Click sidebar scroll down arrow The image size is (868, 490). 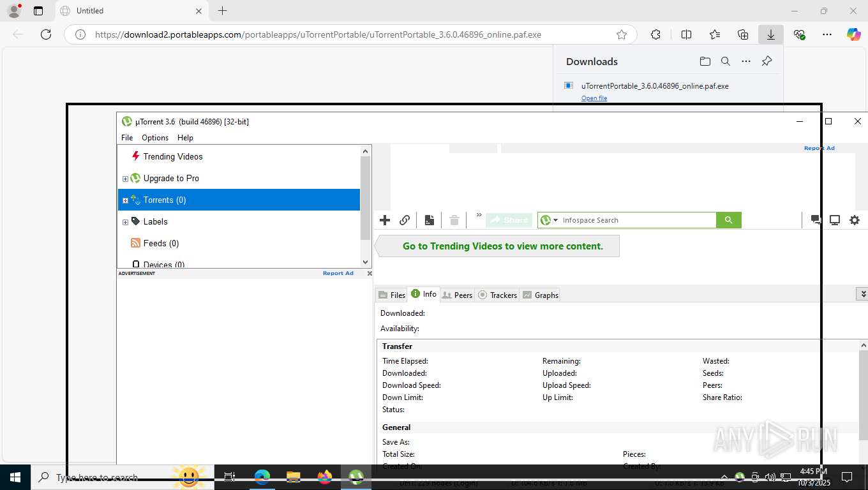click(366, 262)
